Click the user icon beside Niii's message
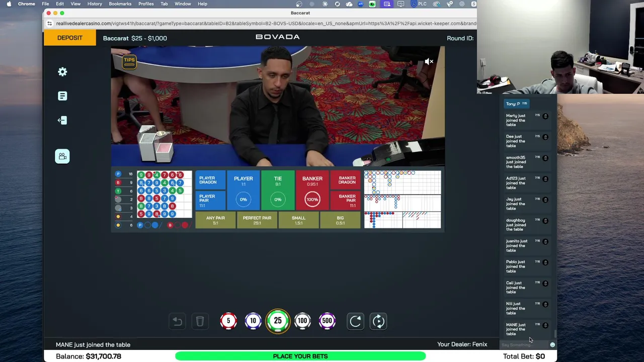 tap(545, 304)
